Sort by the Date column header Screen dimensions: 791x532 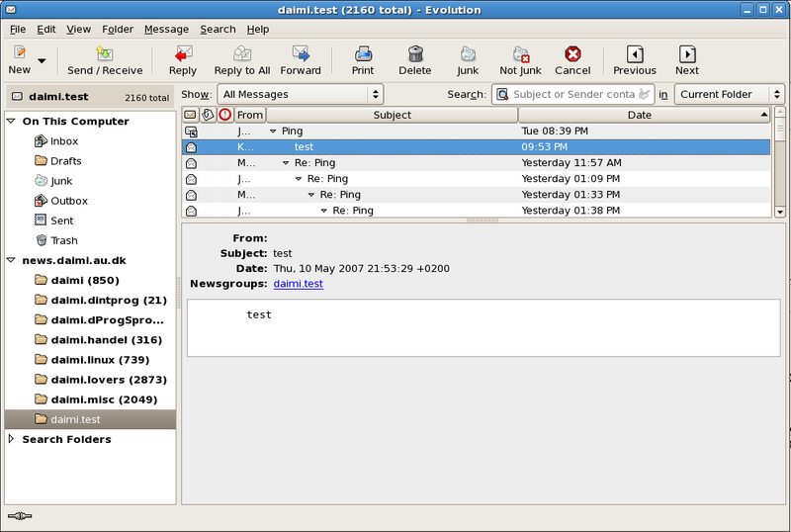point(645,115)
